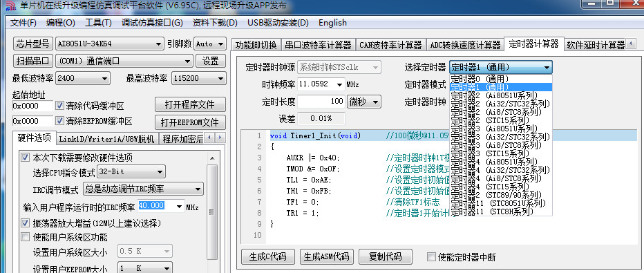Click 复制代码 button
Image resolution: width=644 pixels, height=273 pixels.
click(x=386, y=256)
